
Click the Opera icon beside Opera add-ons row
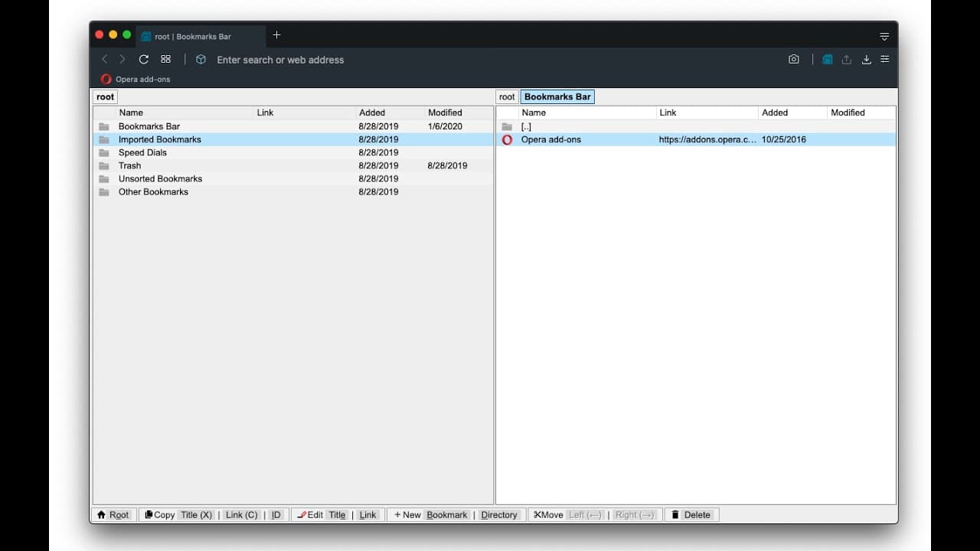coord(507,139)
